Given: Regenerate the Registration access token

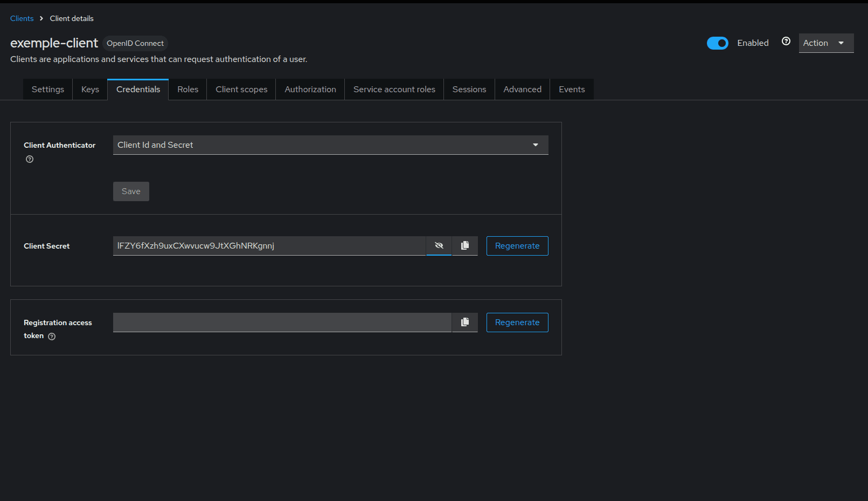Looking at the screenshot, I should [517, 322].
